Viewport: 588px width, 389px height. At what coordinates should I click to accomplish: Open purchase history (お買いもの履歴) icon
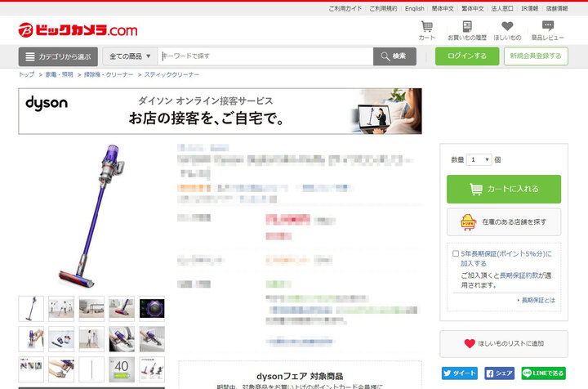click(x=467, y=30)
